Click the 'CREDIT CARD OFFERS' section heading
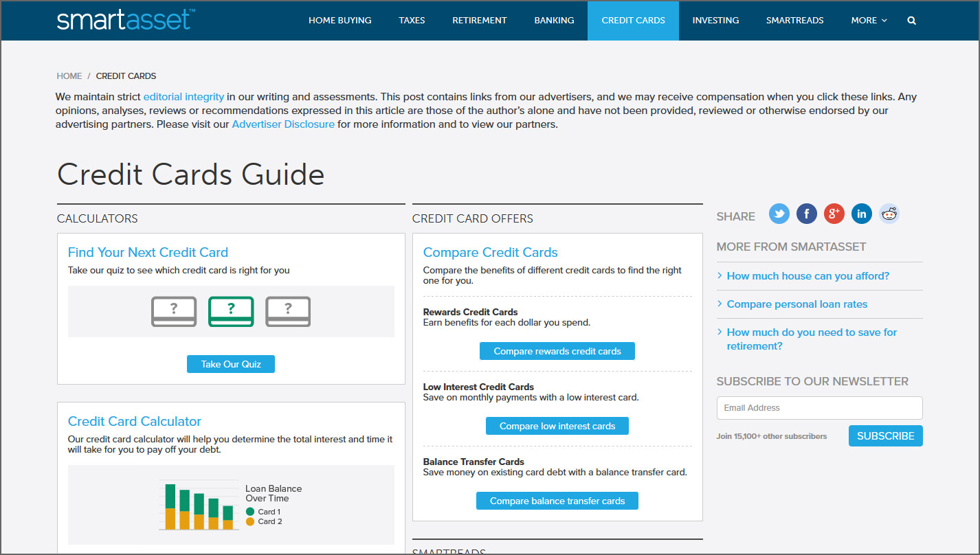 coord(473,218)
